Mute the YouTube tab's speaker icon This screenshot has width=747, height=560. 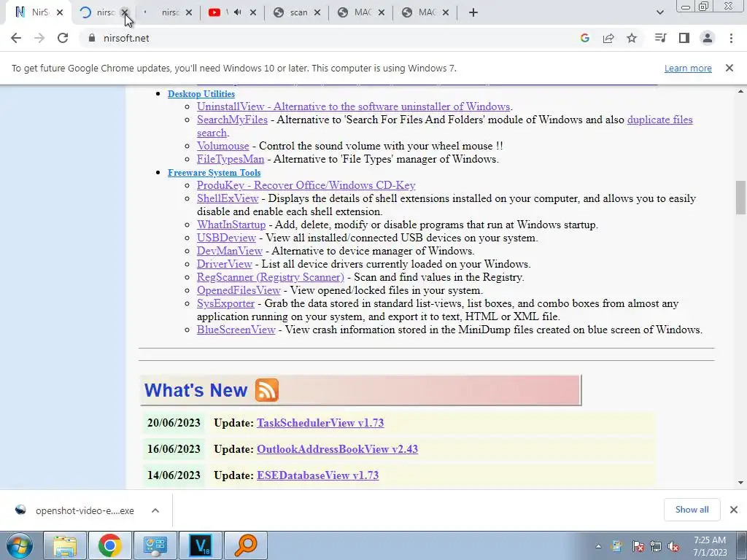coord(237,12)
